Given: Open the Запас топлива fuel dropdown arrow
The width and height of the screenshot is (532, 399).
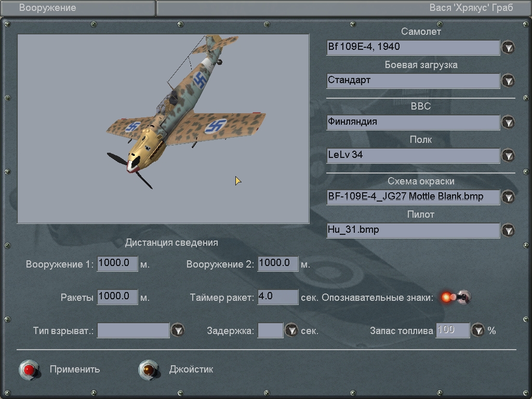Looking at the screenshot, I should tap(478, 330).
